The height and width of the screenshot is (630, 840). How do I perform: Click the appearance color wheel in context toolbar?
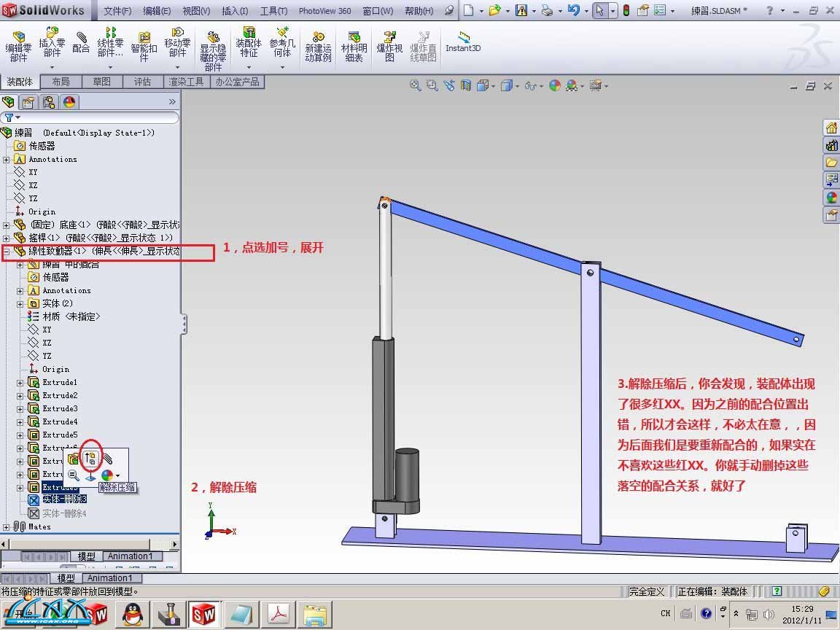pos(107,475)
